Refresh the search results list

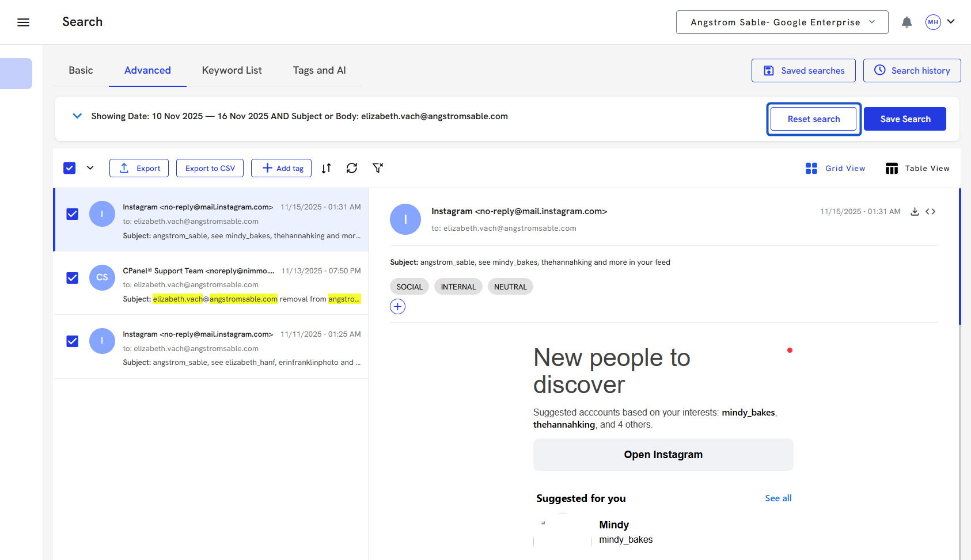click(x=352, y=168)
